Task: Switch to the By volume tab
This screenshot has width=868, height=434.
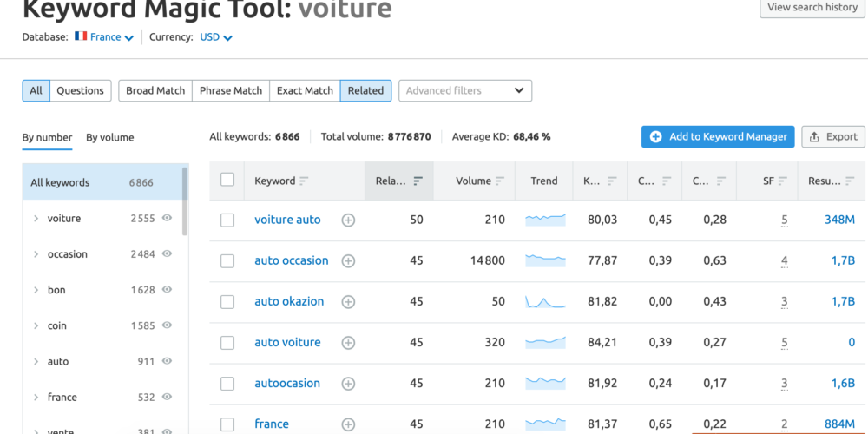Action: (109, 137)
